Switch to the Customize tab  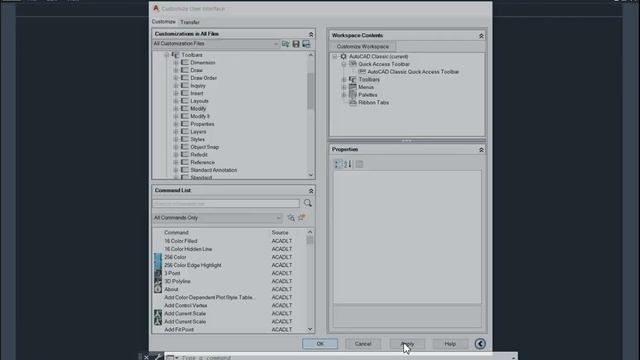tap(164, 22)
